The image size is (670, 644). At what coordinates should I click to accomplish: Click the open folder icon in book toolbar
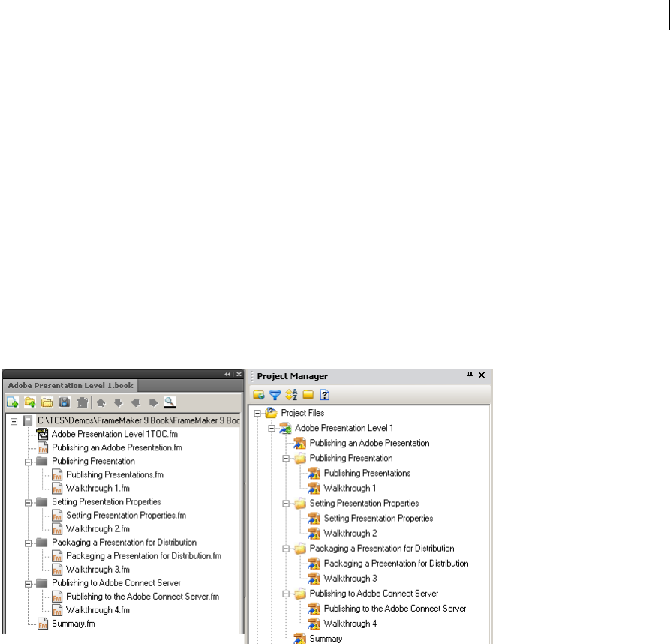[47, 402]
